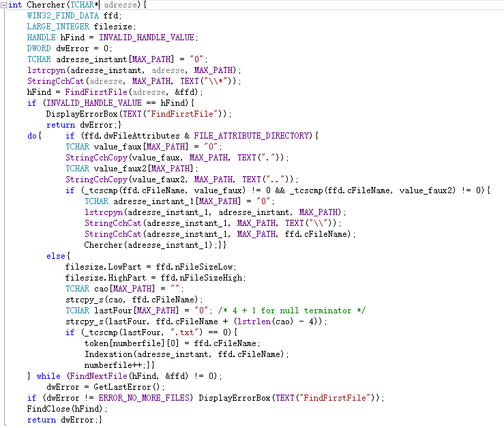Click token[numberfile][0] assignment
This screenshot has height=428, width=504.
[173, 344]
